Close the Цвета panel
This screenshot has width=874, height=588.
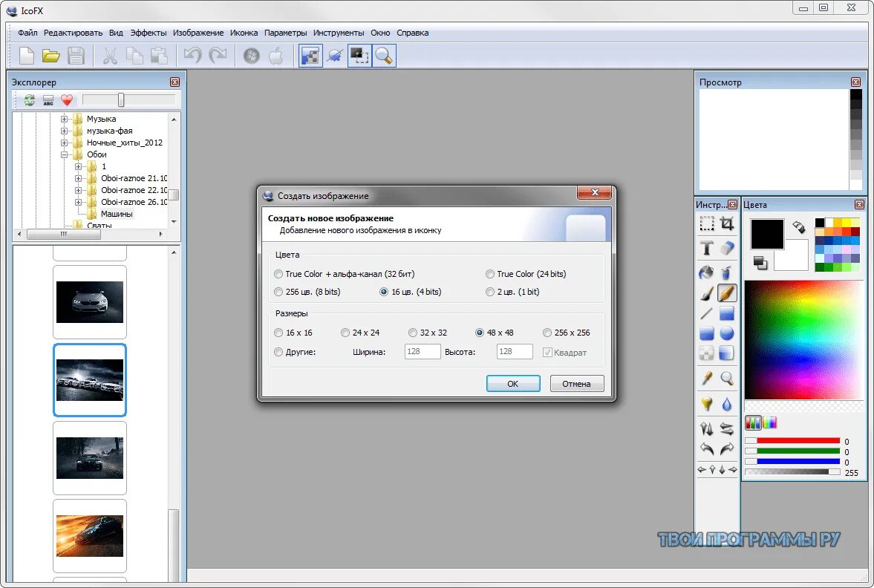pyautogui.click(x=859, y=205)
